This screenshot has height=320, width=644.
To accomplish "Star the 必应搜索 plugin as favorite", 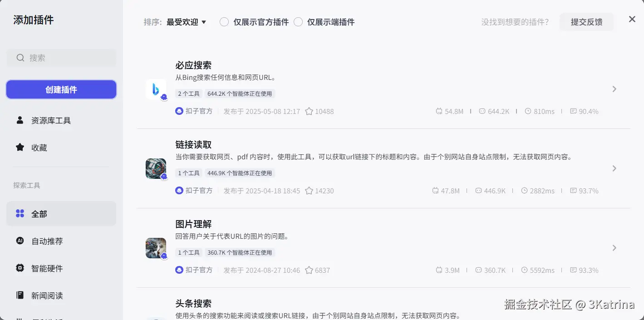I will click(x=309, y=111).
